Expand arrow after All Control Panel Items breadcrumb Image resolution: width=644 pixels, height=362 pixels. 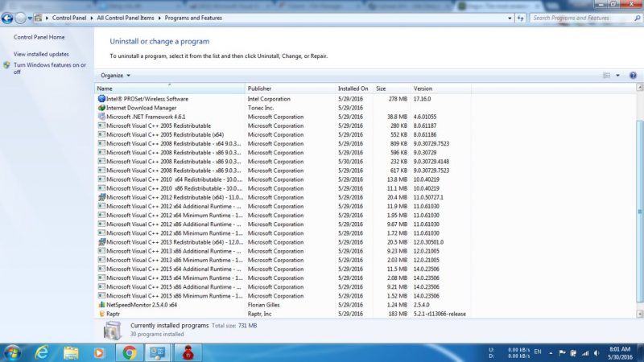click(x=159, y=18)
